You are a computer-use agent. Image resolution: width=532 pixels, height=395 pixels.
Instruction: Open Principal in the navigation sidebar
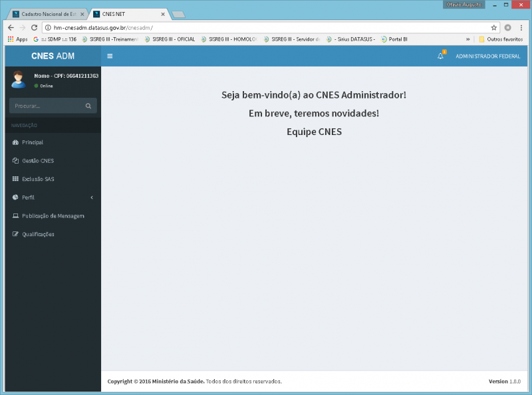[32, 142]
